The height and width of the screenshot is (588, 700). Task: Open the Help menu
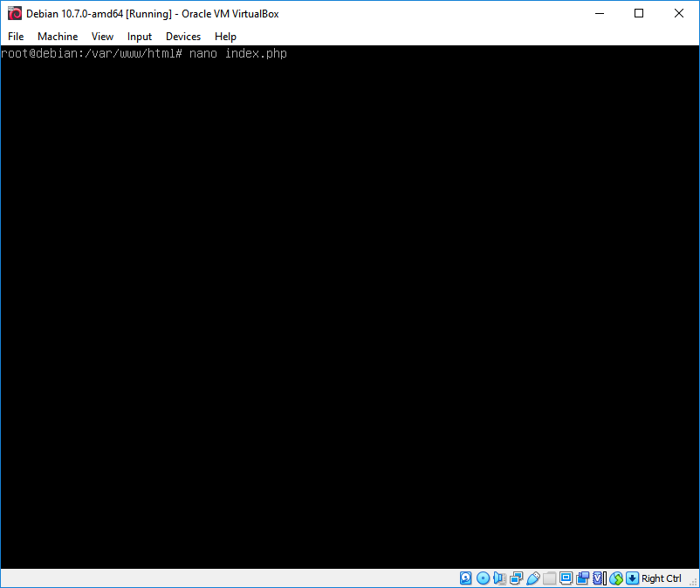pyautogui.click(x=225, y=37)
